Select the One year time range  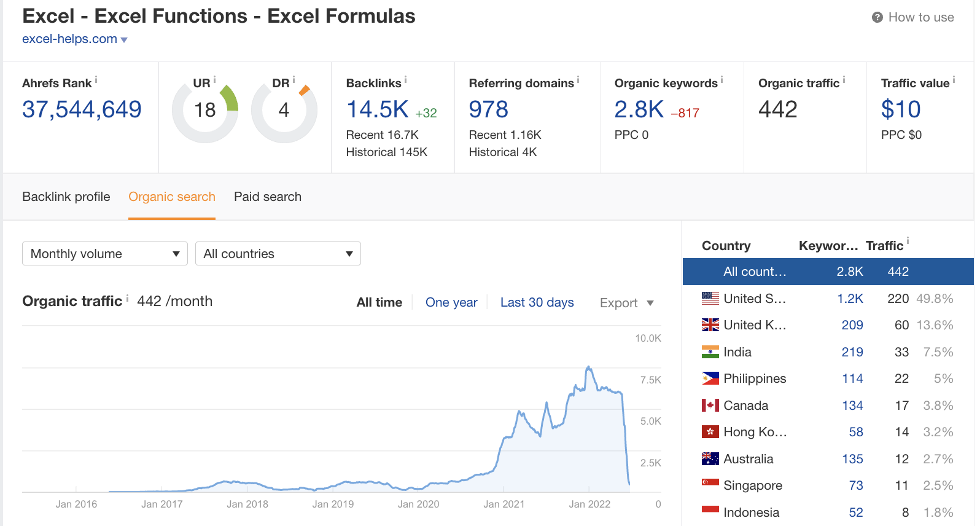451,302
